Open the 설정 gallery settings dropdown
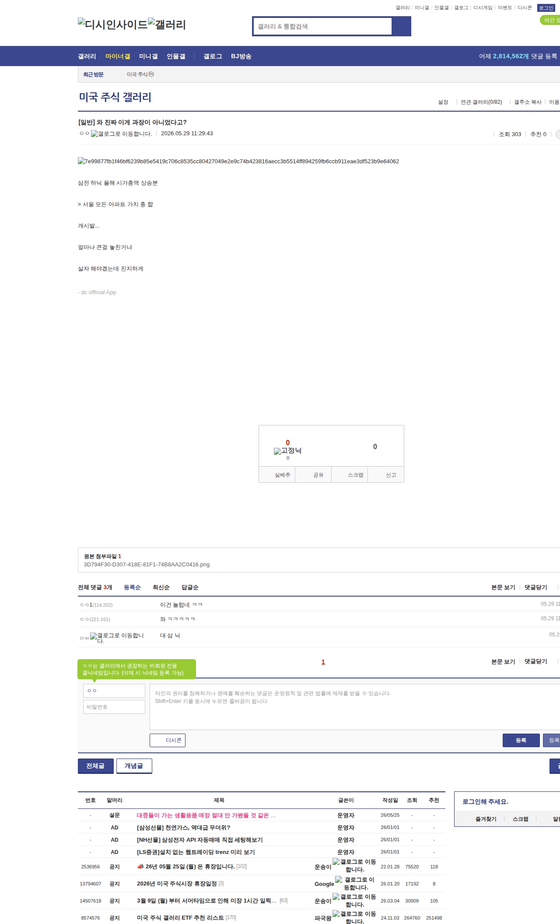The width and height of the screenshot is (560, 924). [x=443, y=102]
